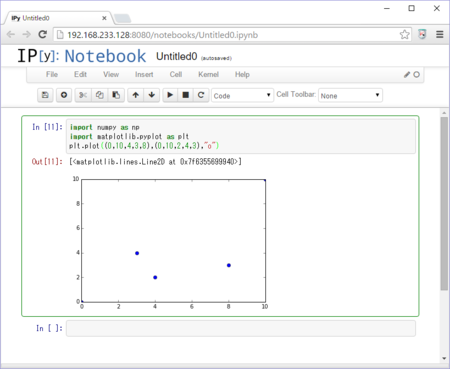Open the Help menu
450x369 pixels.
tap(242, 74)
